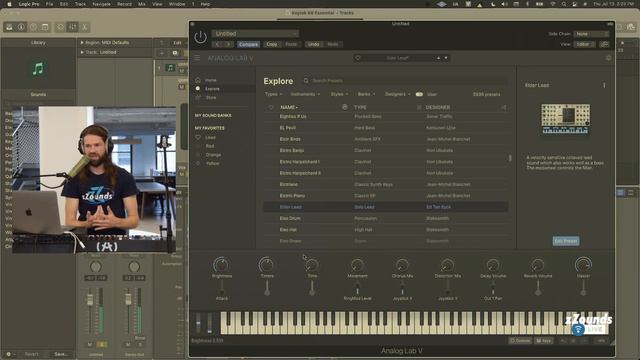This screenshot has width=640, height=360.
Task: Expand the Banks filter dropdown
Action: [x=366, y=94]
